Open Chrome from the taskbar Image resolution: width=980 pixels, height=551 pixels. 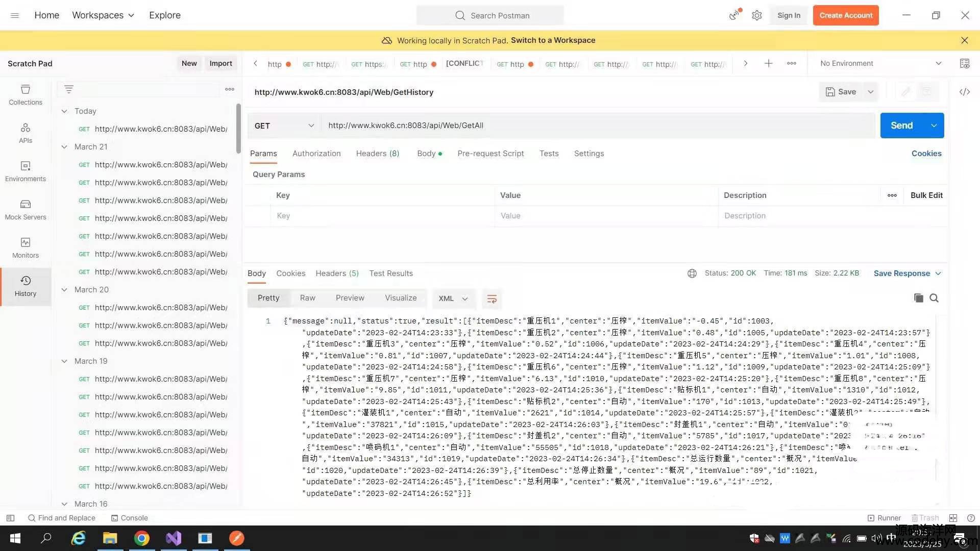[x=142, y=538]
